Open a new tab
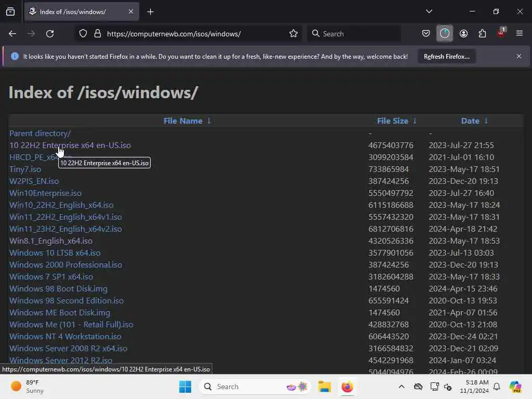The image size is (532, 399). [150, 12]
